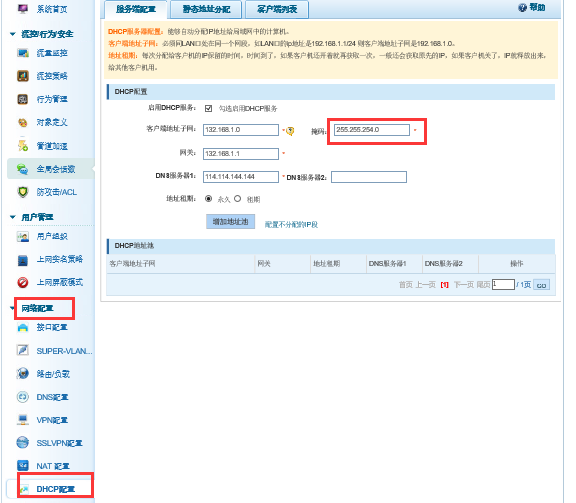Click the 增加地址池 button
Image resolution: width=576 pixels, height=503 pixels.
[230, 222]
